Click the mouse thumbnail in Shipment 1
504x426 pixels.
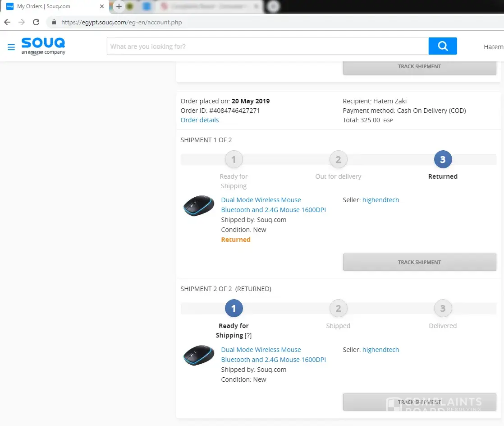[199, 206]
